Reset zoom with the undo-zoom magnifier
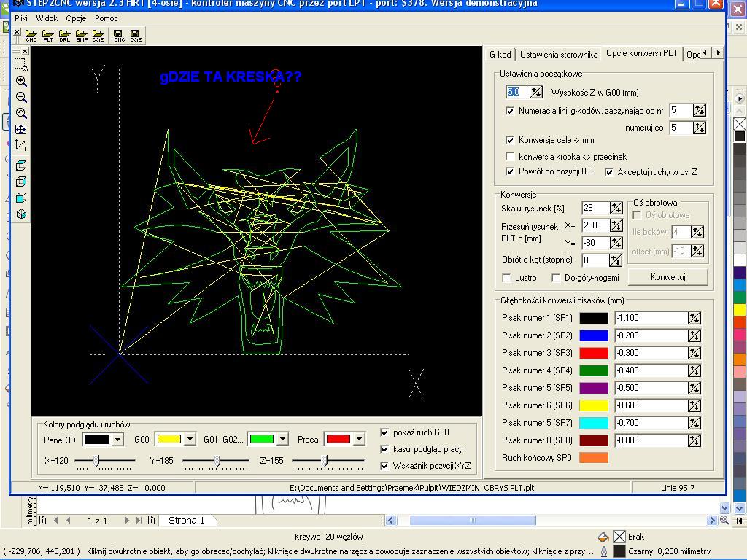 coord(21,113)
